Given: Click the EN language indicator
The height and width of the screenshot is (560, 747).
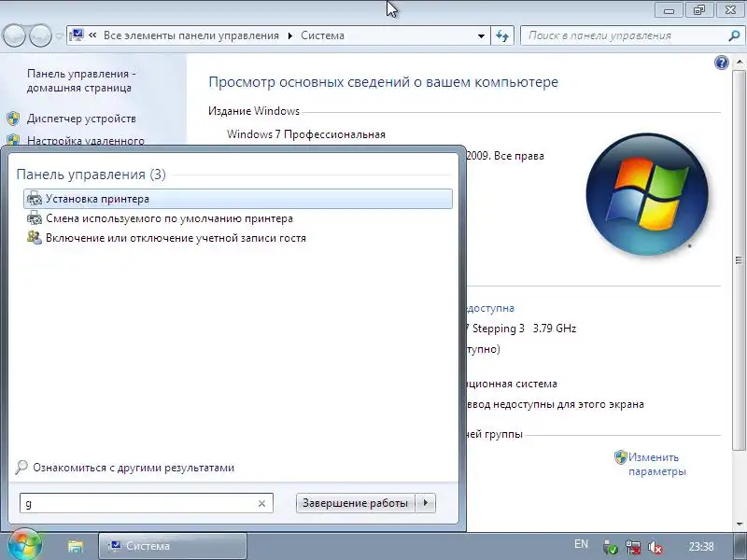Looking at the screenshot, I should point(581,544).
